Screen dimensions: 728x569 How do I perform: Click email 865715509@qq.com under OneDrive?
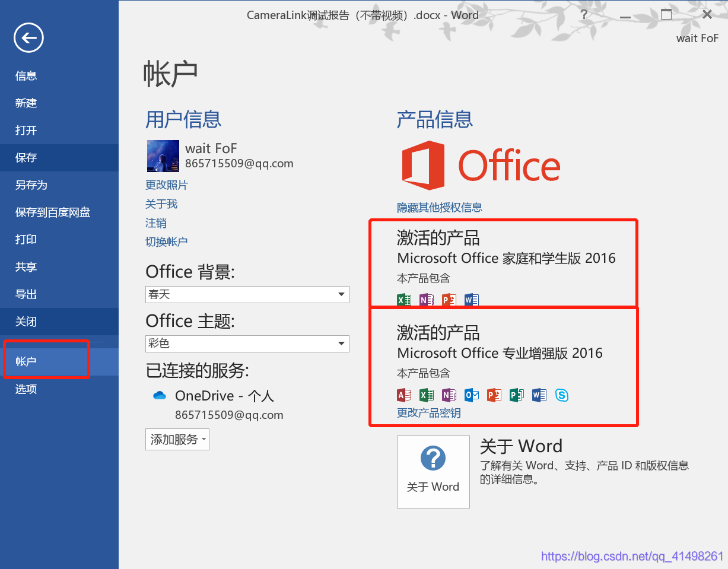[229, 415]
